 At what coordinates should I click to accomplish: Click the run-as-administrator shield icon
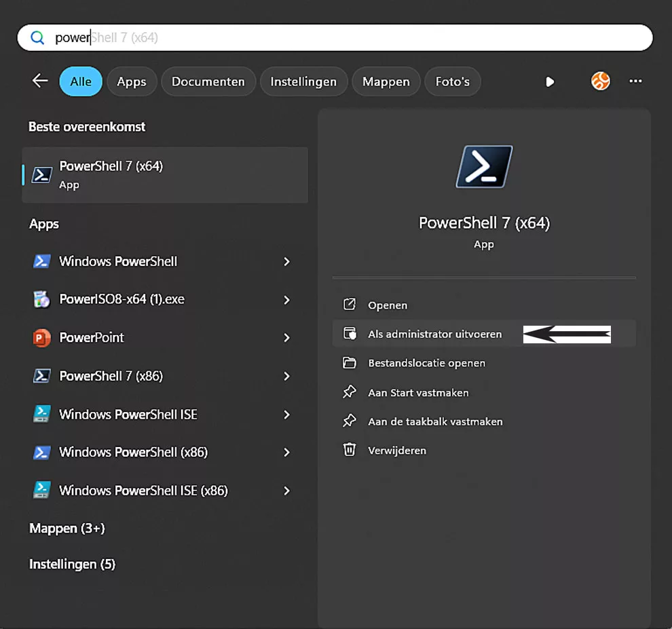click(350, 333)
